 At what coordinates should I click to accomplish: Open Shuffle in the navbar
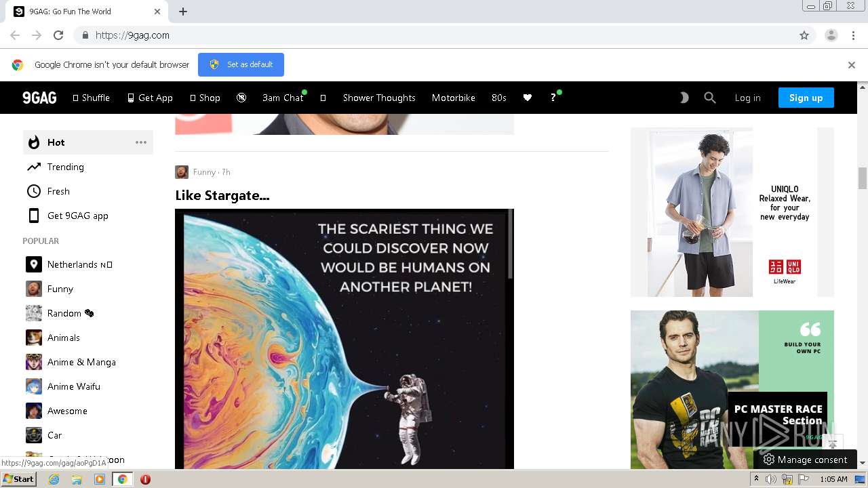pyautogui.click(x=91, y=98)
